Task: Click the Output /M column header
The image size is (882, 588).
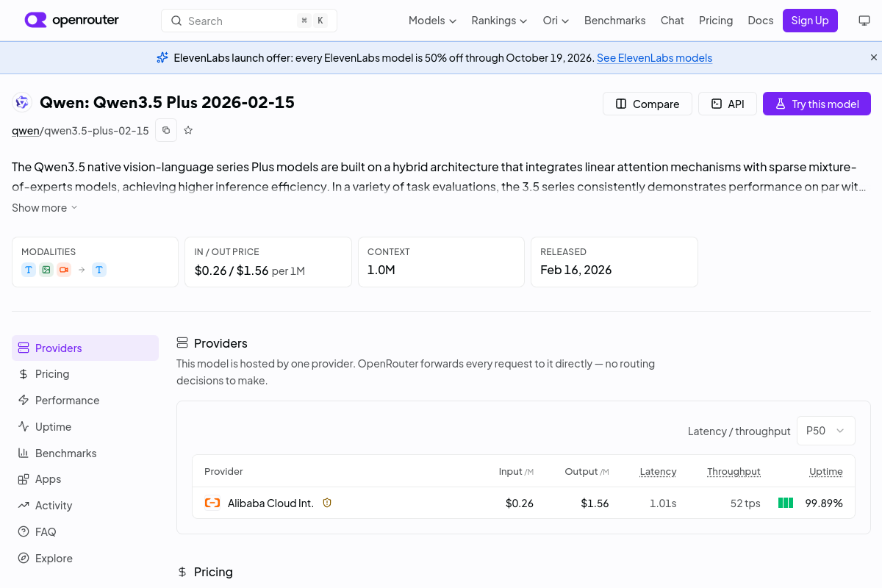Action: (x=587, y=472)
